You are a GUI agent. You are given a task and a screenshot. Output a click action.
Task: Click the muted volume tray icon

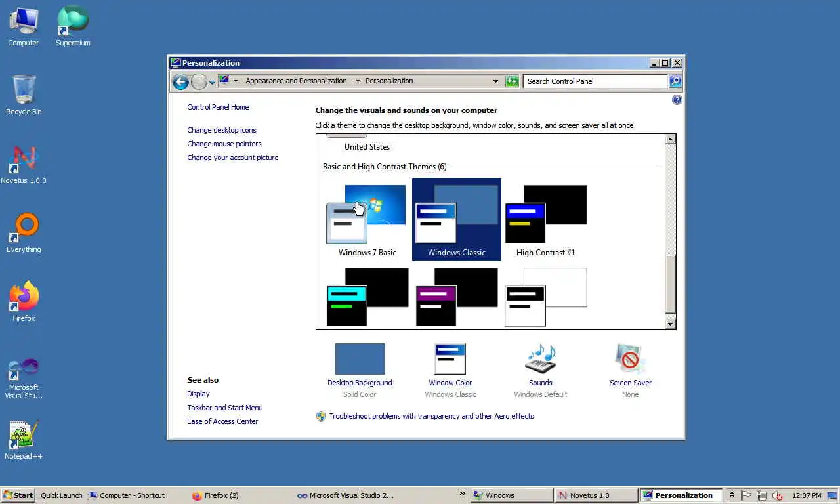click(778, 495)
